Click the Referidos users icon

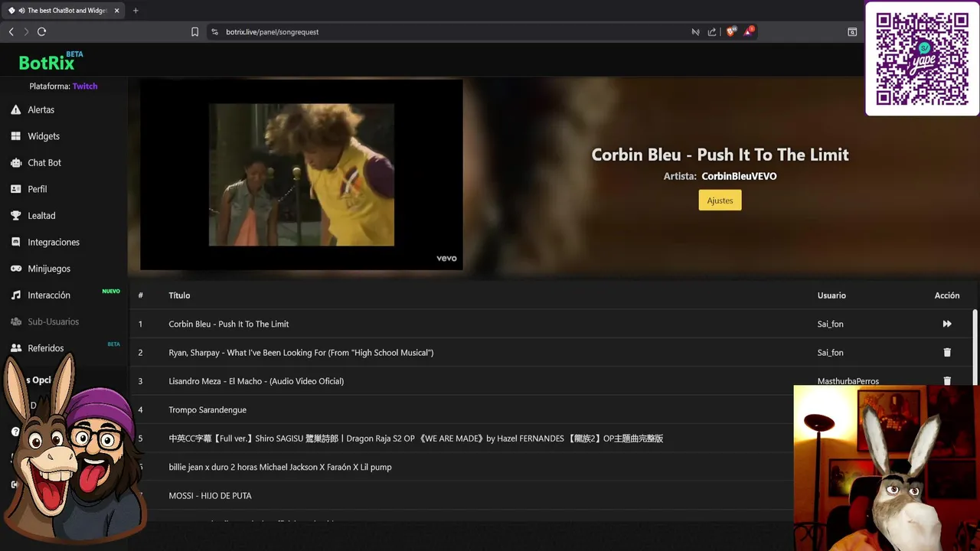15,348
